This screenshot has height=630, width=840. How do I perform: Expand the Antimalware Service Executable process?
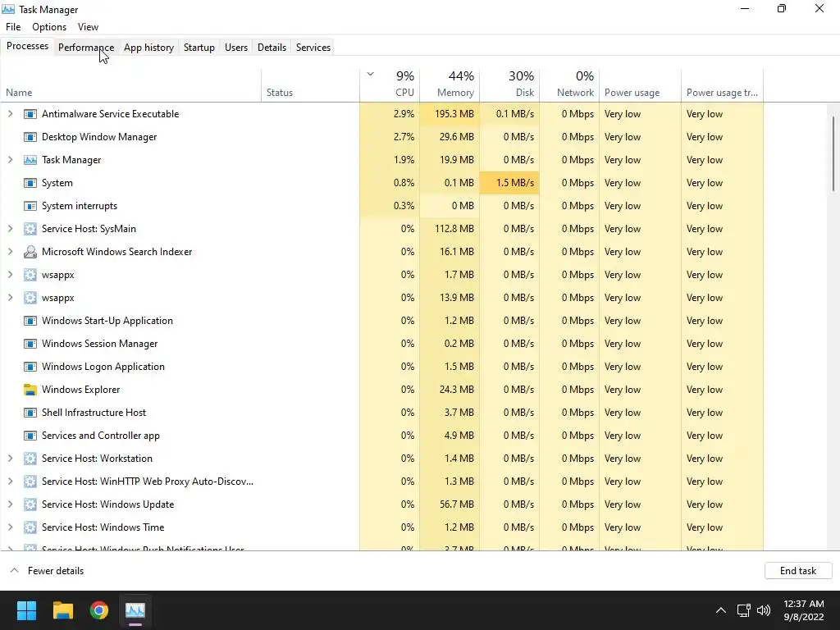[10, 114]
